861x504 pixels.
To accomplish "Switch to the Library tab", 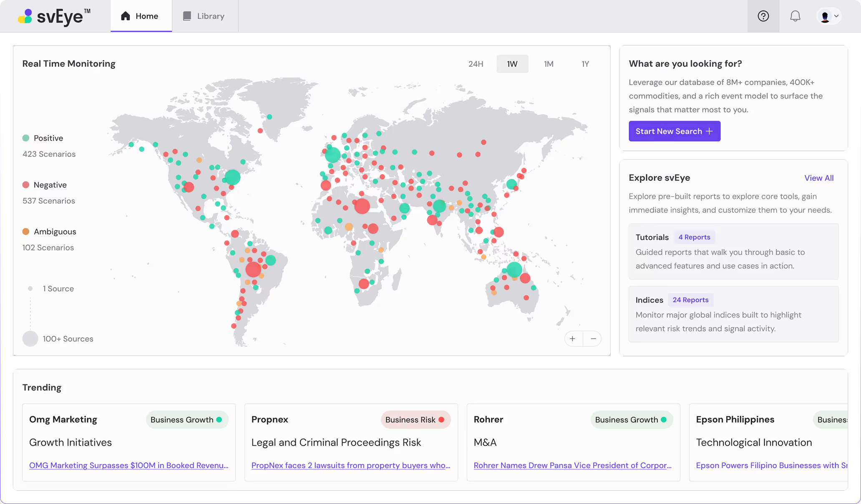I will point(210,16).
